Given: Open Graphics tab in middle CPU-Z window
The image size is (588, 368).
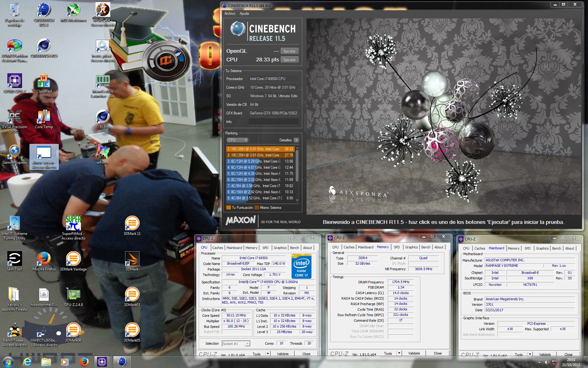Looking at the screenshot, I should coord(411,247).
